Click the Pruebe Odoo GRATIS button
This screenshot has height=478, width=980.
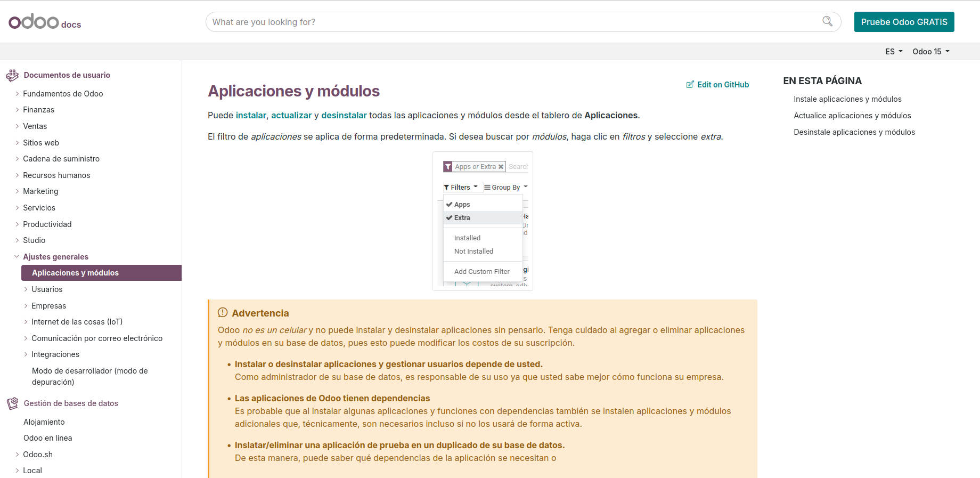click(x=904, y=22)
